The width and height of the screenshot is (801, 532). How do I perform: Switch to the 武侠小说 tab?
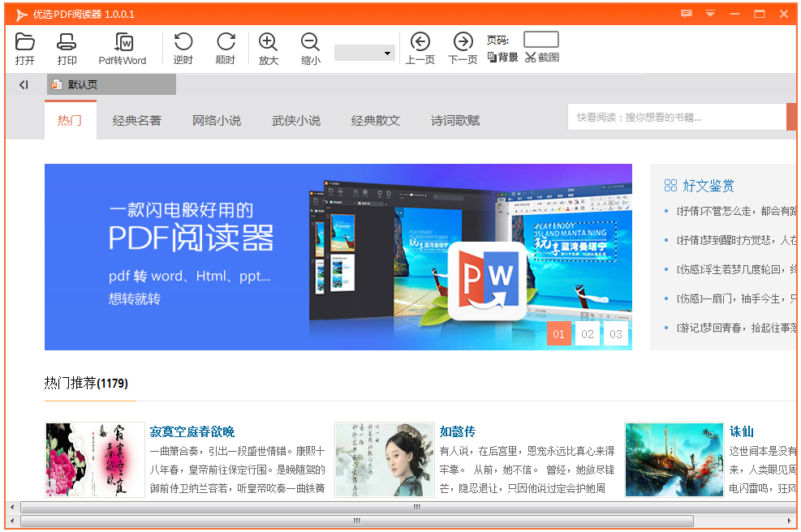click(296, 119)
